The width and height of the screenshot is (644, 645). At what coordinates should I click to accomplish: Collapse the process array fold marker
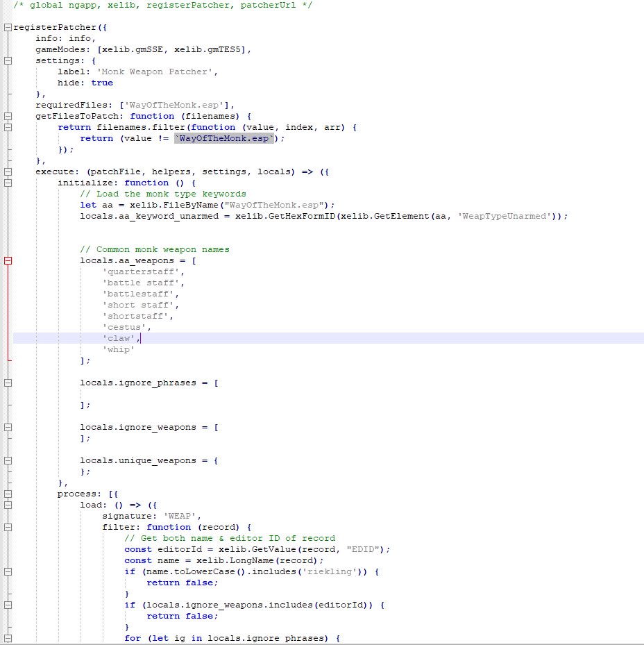pyautogui.click(x=8, y=494)
